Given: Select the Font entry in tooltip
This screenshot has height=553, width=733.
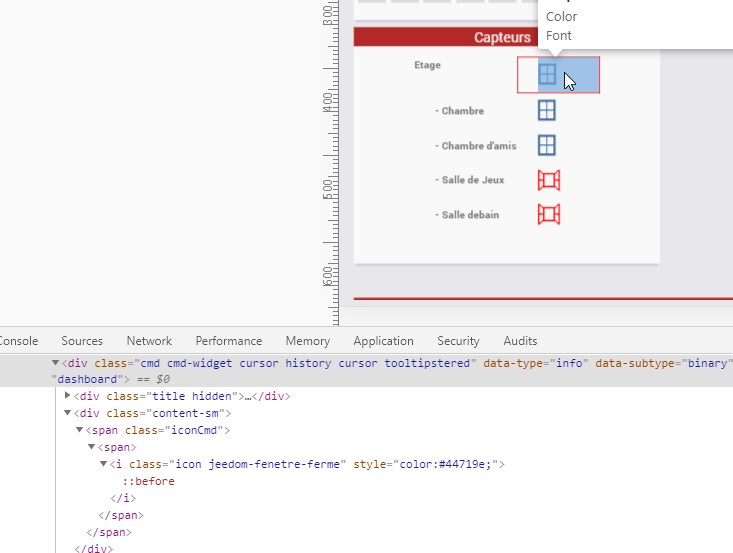Looking at the screenshot, I should tap(559, 36).
